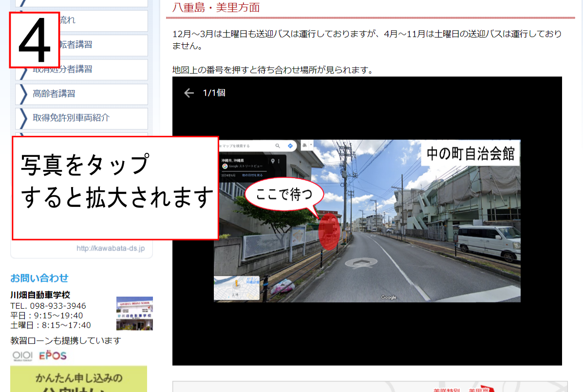Click the OIOI loan partner logo
583x392 pixels.
click(x=23, y=355)
